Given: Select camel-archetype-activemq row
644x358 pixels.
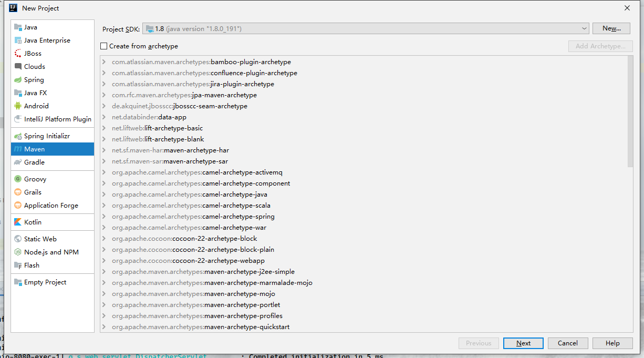Looking at the screenshot, I should [x=363, y=172].
